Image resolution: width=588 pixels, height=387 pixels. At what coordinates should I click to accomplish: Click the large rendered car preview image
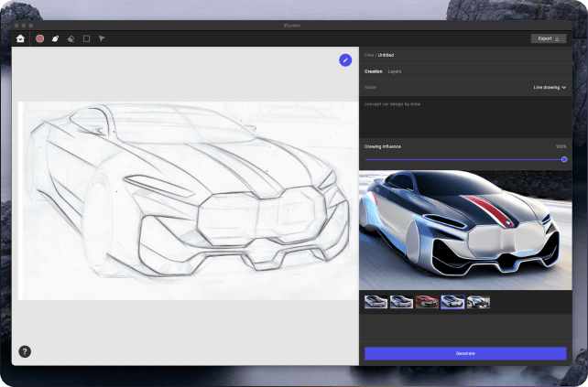[464, 229]
